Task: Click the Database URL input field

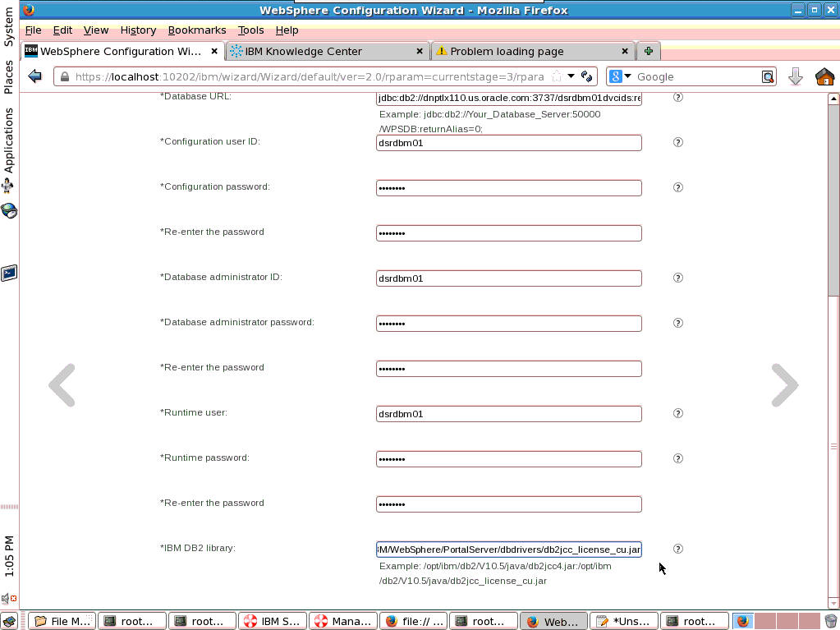Action: point(509,98)
